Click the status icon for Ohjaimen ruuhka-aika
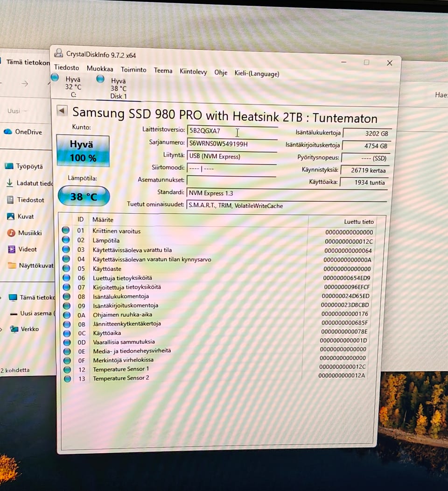This screenshot has width=448, height=491. (67, 315)
